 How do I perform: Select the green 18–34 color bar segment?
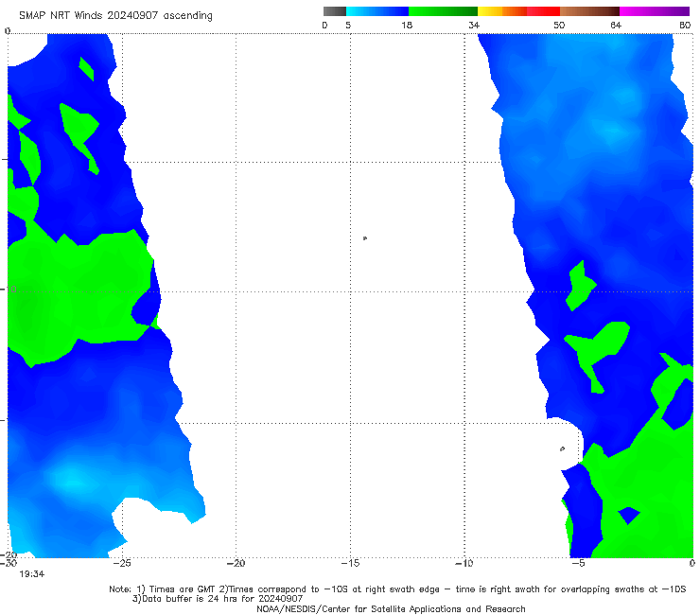(443, 11)
